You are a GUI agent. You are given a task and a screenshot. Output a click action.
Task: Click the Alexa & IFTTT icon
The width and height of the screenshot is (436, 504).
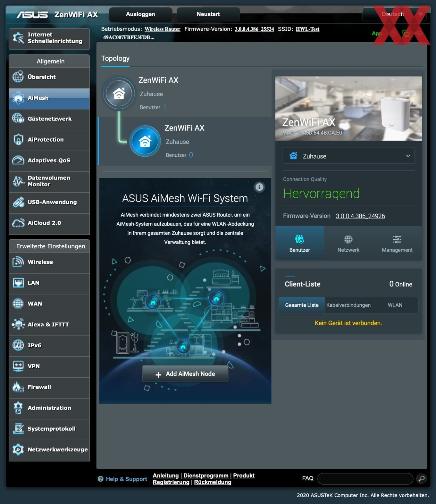coord(18,324)
